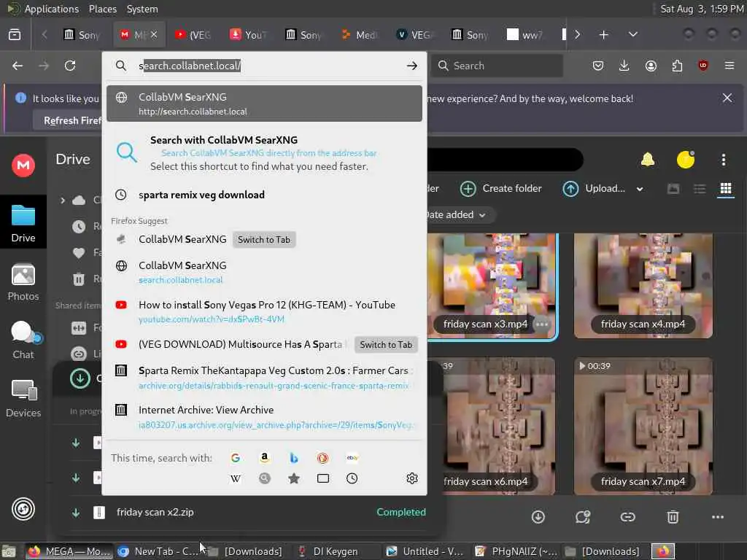Viewport: 747px width, 560px height.
Task: Click the go arrow in the address bar
Action: point(412,66)
